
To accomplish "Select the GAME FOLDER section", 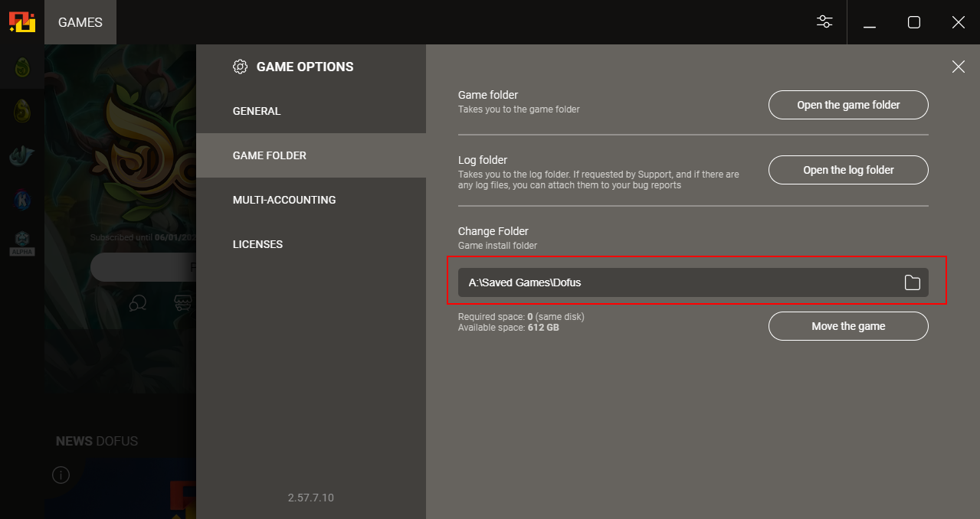I will 270,155.
